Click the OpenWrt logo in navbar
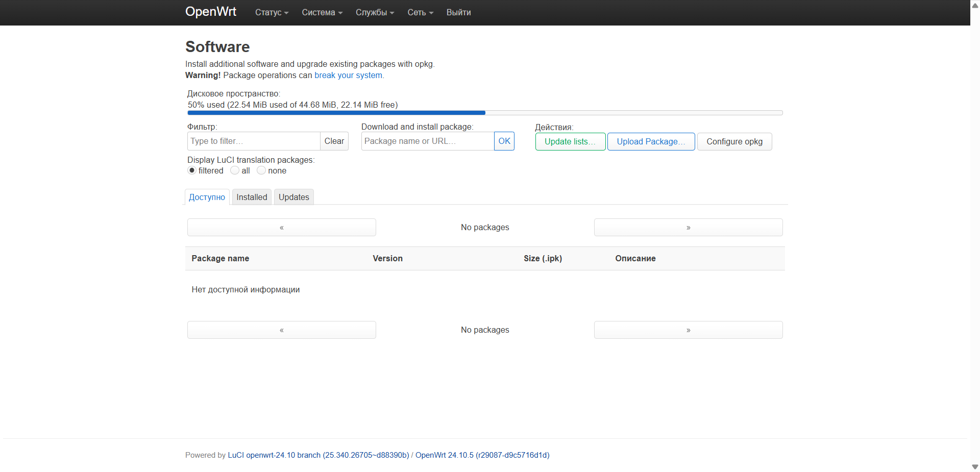The width and height of the screenshot is (980, 472). coord(210,12)
